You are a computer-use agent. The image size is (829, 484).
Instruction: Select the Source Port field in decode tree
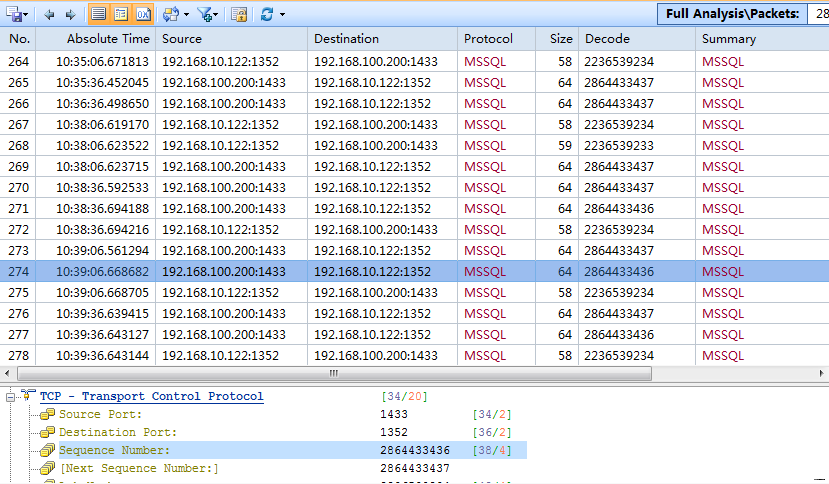100,414
